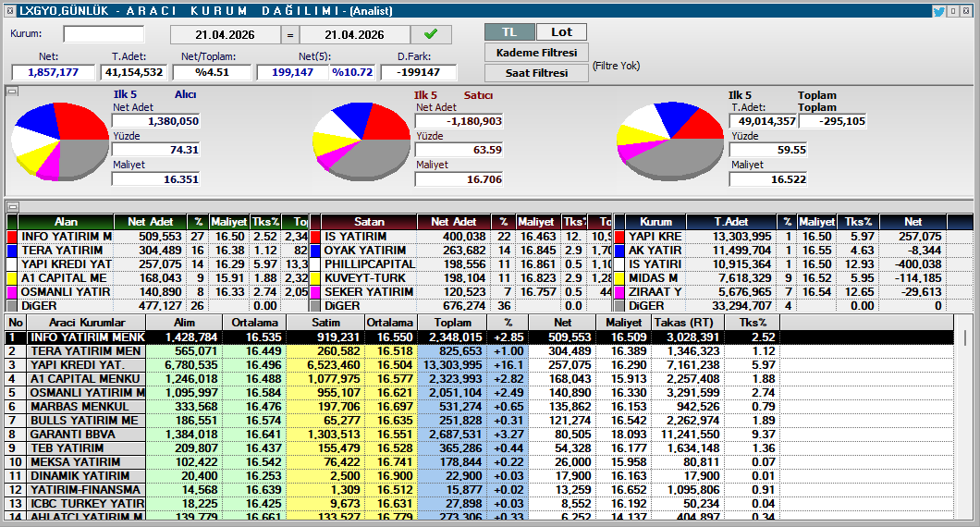
Task: Click PHILLIPCAPITAL in sellers table
Action: click(x=370, y=264)
